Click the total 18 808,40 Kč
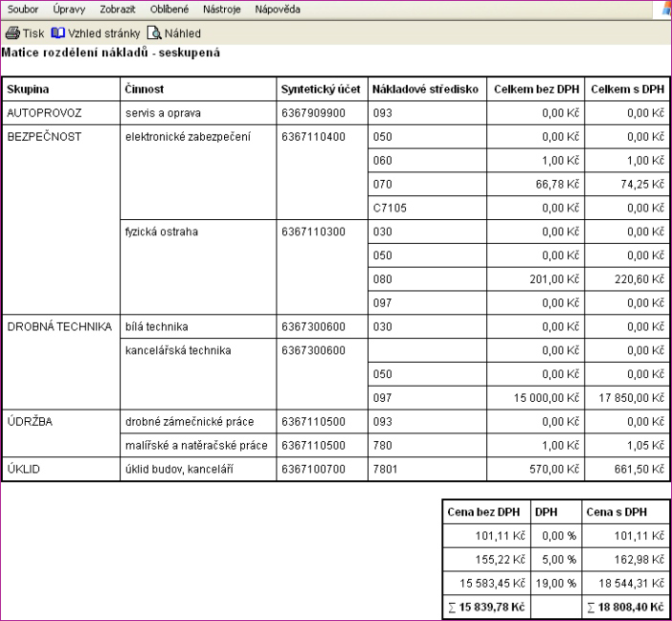672x621 pixels. point(625,608)
